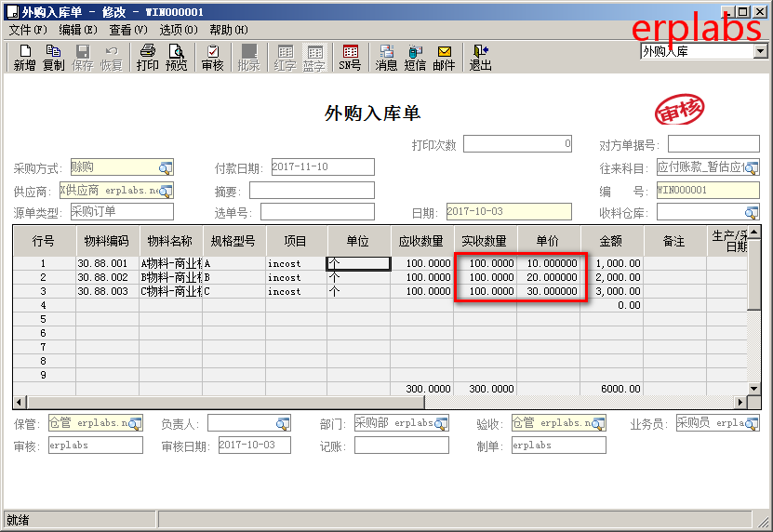Click the vertical scrollbar thumb
This screenshot has width=773, height=532.
753,275
